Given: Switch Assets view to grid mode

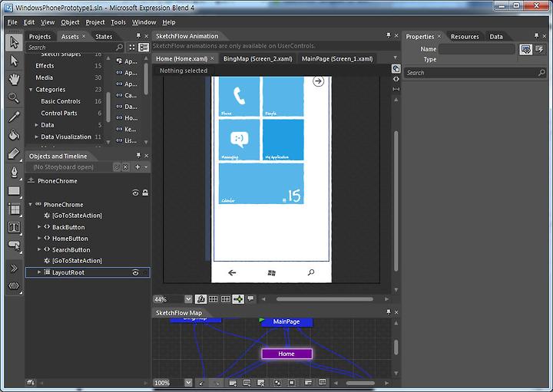Looking at the screenshot, I should click(x=132, y=48).
